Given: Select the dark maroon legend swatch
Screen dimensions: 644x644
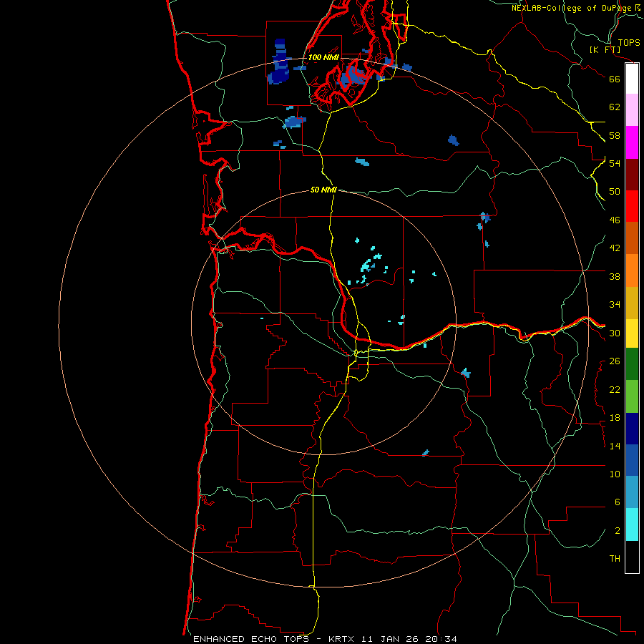Looking at the screenshot, I should (632, 175).
